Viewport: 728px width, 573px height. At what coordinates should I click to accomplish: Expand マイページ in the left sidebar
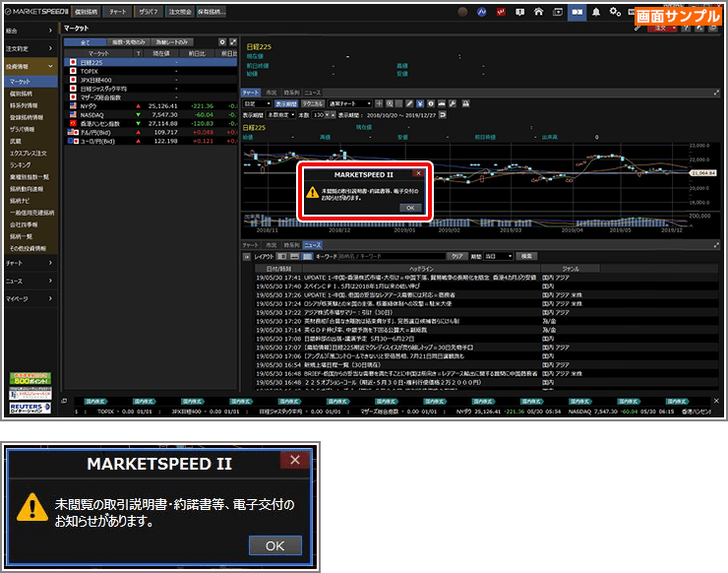click(30, 299)
